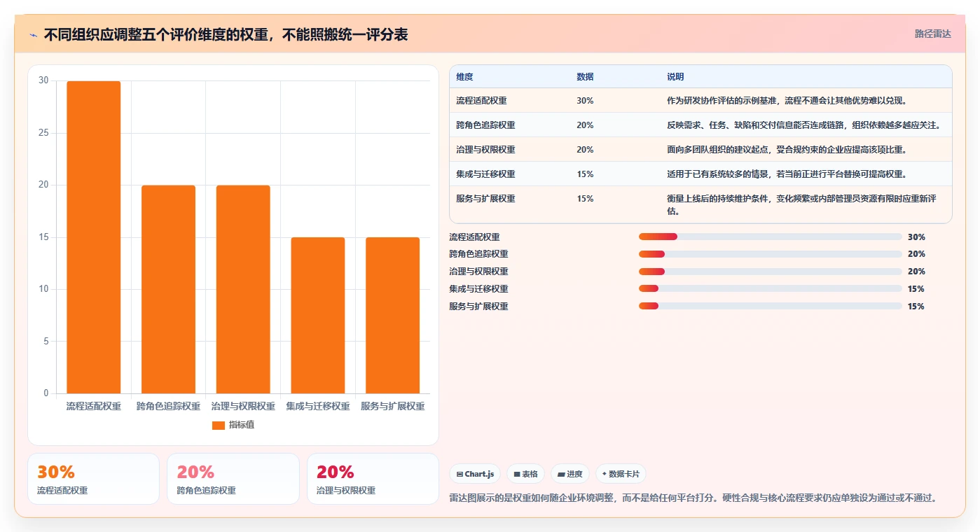Toggle the 指标值 legend swatch
Image resolution: width=980 pixels, height=532 pixels.
[x=218, y=425]
